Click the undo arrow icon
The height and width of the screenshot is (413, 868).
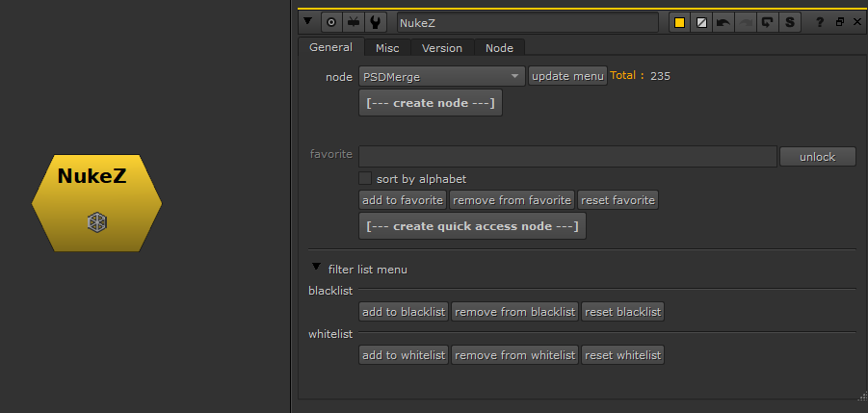tap(723, 23)
